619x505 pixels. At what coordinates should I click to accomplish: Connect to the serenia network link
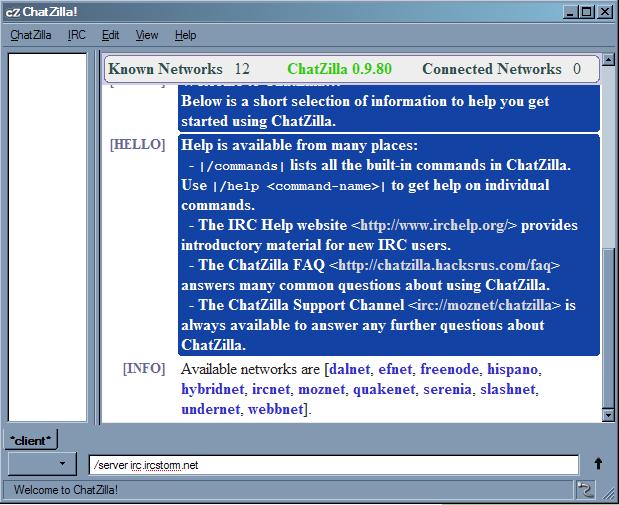coord(447,389)
